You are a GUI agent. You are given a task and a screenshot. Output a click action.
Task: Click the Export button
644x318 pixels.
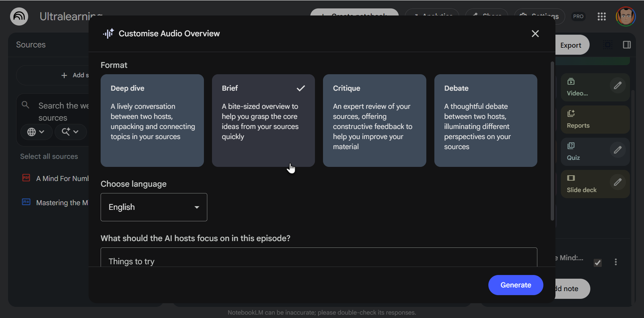(571, 45)
